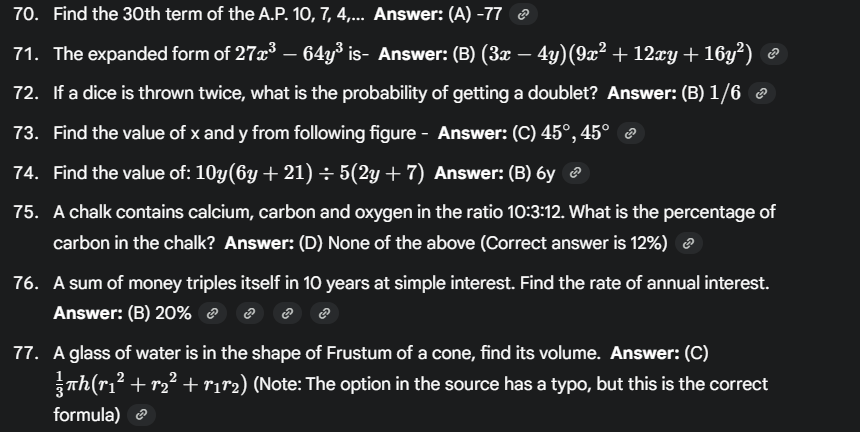
Task: Click link icon after the 45°, 45° answer
Action: 631,133
